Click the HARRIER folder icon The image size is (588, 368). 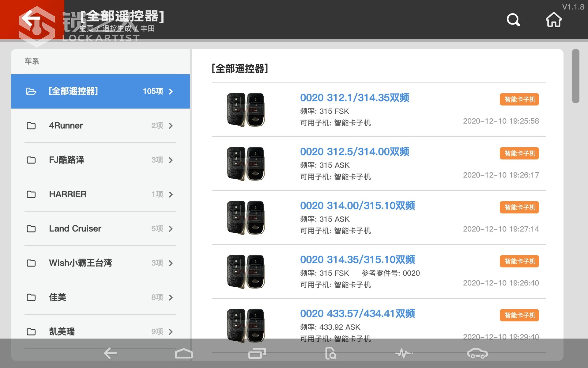point(31,194)
